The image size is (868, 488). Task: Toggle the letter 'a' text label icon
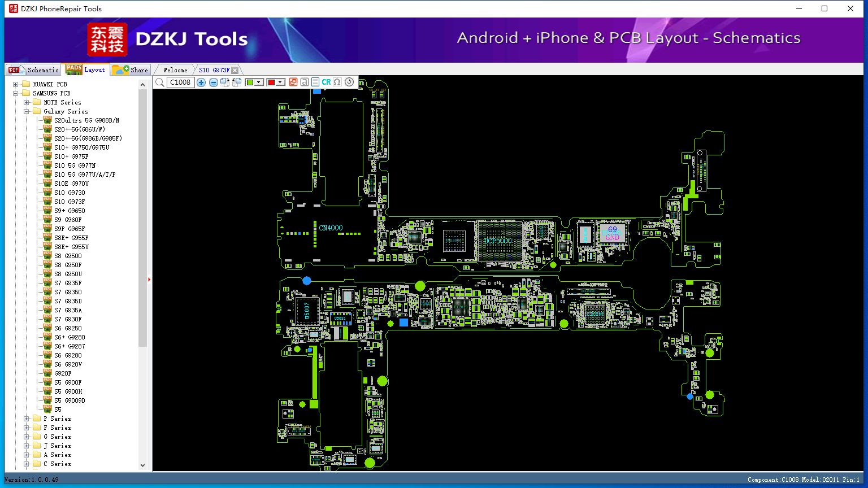305,82
